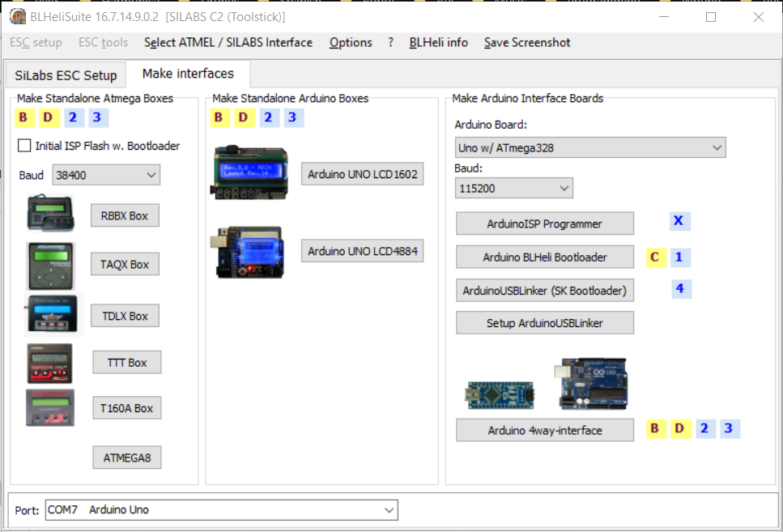Open the Atmega Baud 38400 dropdown

pyautogui.click(x=106, y=176)
